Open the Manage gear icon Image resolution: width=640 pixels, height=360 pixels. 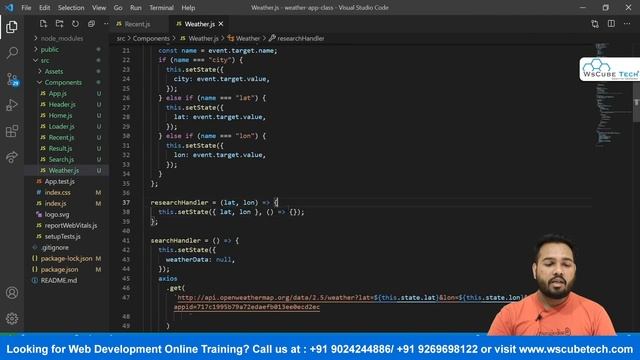(x=12, y=318)
